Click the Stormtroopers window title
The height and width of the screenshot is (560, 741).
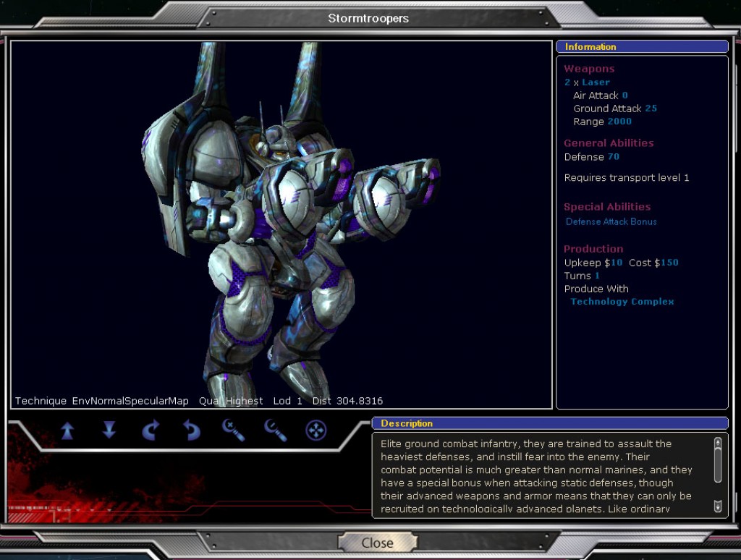[368, 18]
